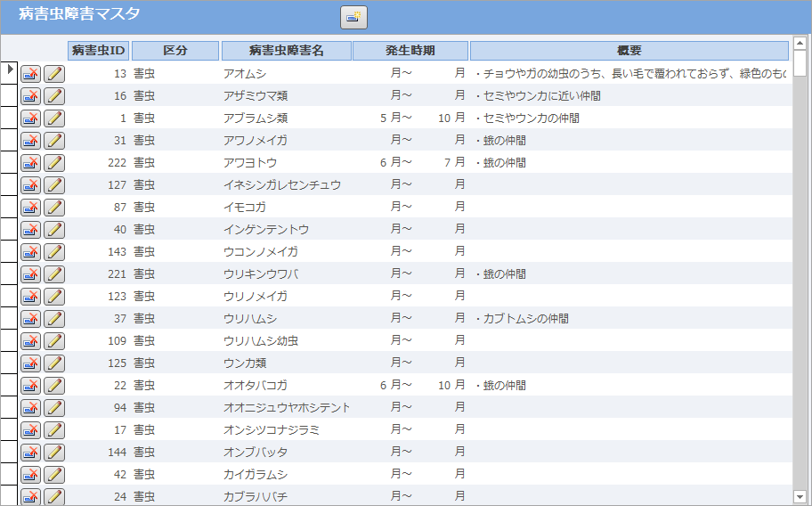Select row selector for イネシンガレセンチュウ
This screenshot has width=812, height=506.
10,185
